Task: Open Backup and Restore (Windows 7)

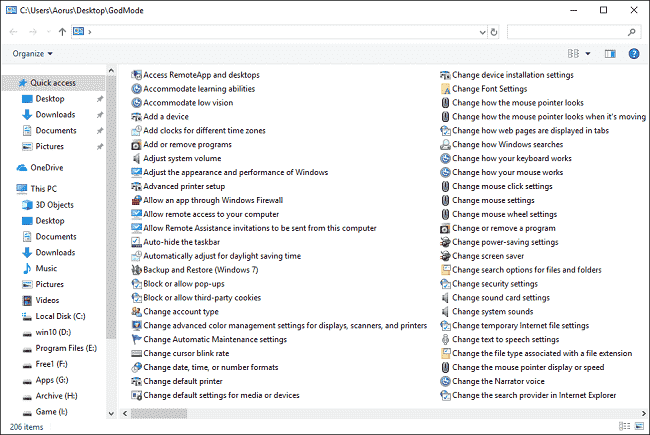Action: pos(200,270)
